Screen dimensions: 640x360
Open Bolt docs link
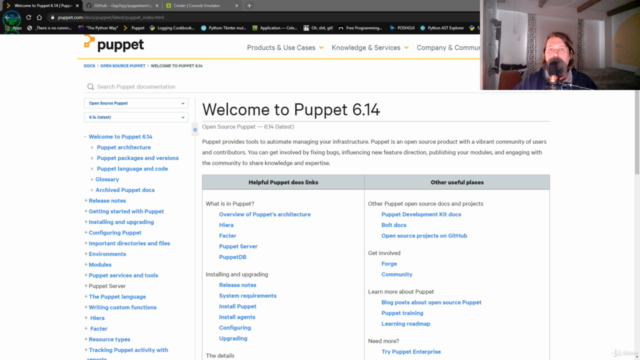point(393,225)
